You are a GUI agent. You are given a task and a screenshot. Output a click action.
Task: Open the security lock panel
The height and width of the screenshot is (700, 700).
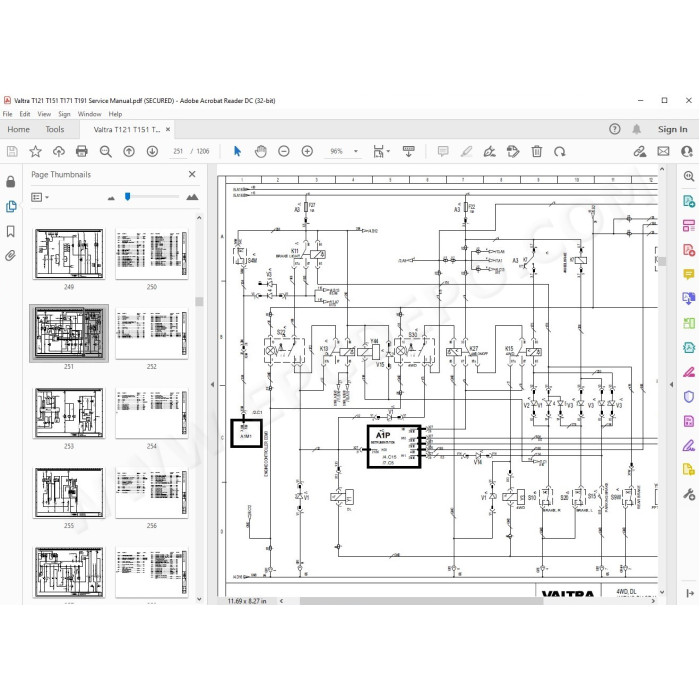point(11,182)
